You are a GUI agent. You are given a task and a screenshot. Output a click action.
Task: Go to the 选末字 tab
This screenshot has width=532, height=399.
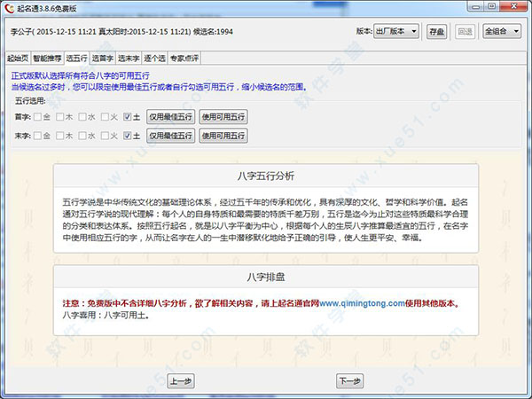click(129, 57)
